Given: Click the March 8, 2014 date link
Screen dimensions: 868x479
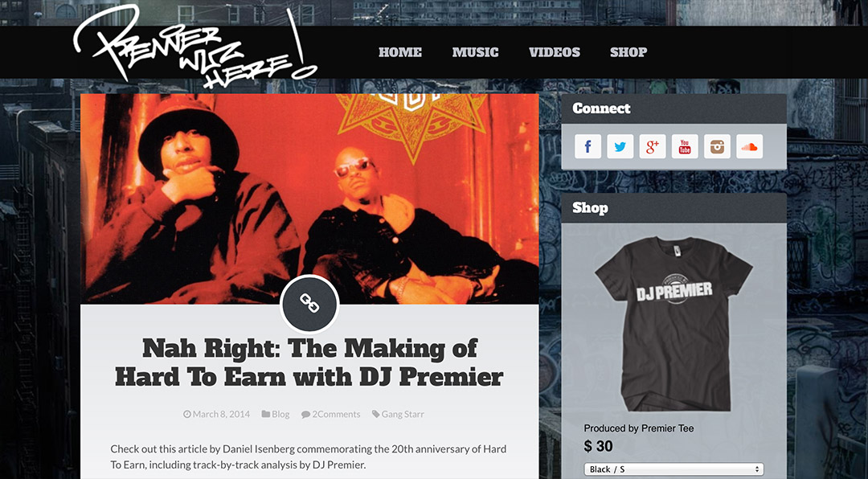Looking at the screenshot, I should [216, 414].
